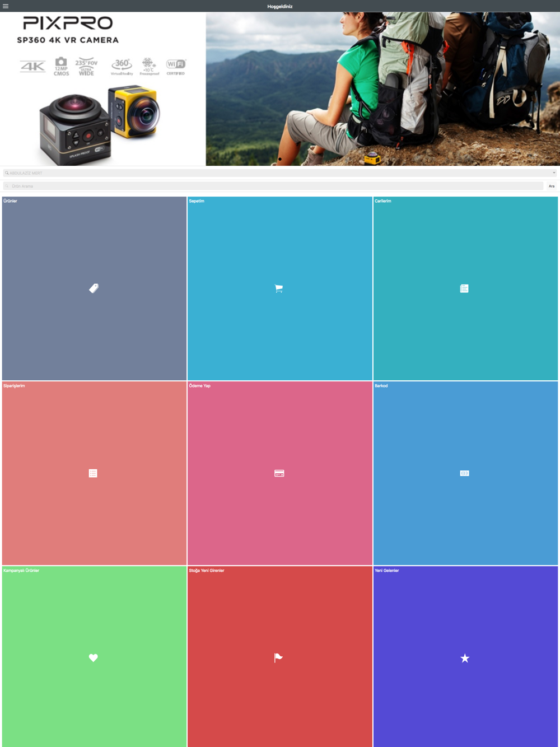
Task: Click the document icon in Carilerim
Action: pos(464,288)
